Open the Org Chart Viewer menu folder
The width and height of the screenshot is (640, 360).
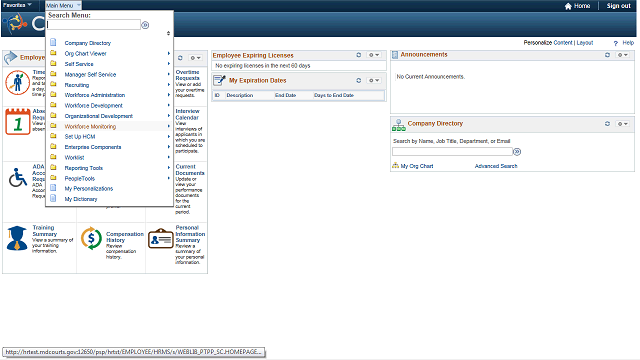pyautogui.click(x=85, y=53)
